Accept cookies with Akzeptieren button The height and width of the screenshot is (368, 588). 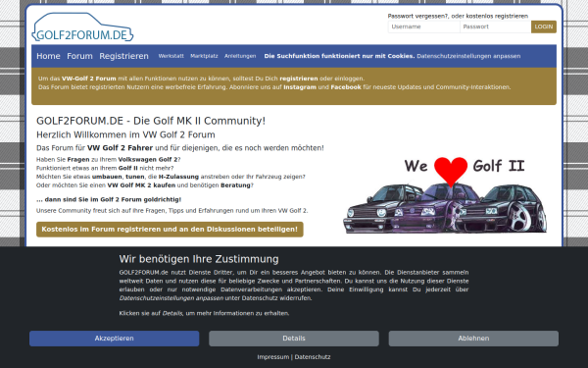pos(114,339)
